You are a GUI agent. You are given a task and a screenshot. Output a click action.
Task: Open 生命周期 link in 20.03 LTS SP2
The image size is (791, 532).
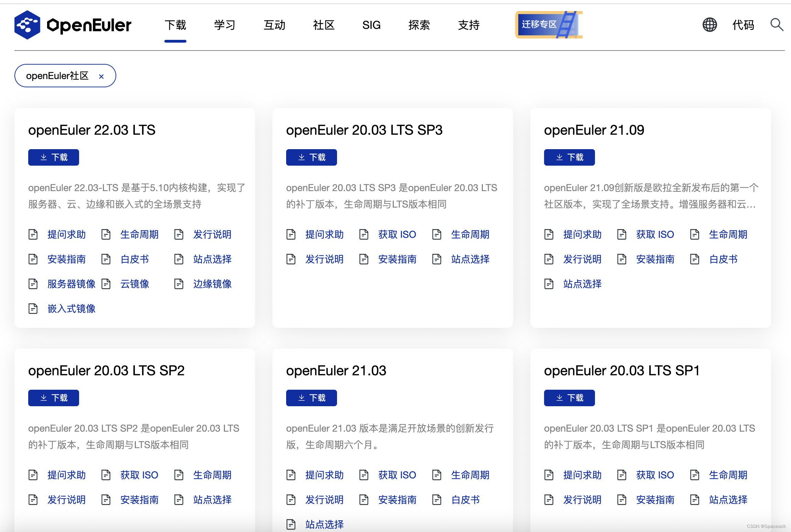point(212,475)
